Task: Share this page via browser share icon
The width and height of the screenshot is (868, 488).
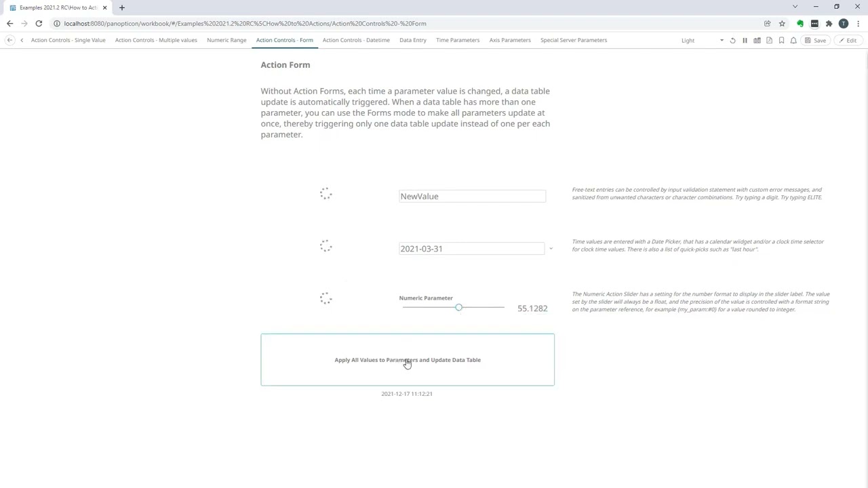Action: 768,24
